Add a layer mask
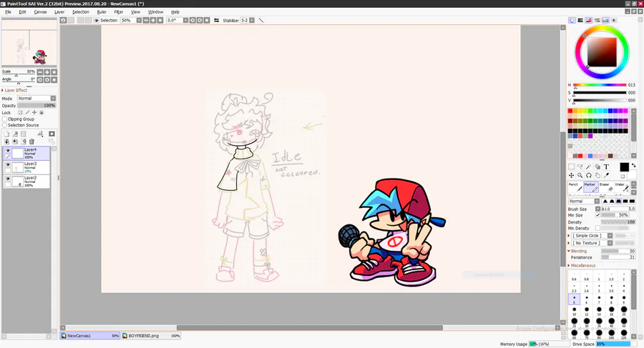The height and width of the screenshot is (348, 644). coord(52,134)
